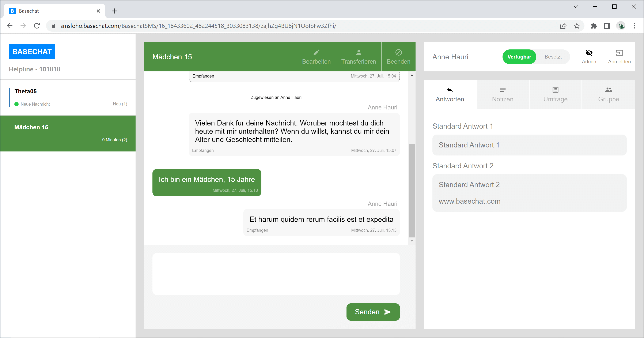Click the browser extensions puzzle icon

(594, 26)
